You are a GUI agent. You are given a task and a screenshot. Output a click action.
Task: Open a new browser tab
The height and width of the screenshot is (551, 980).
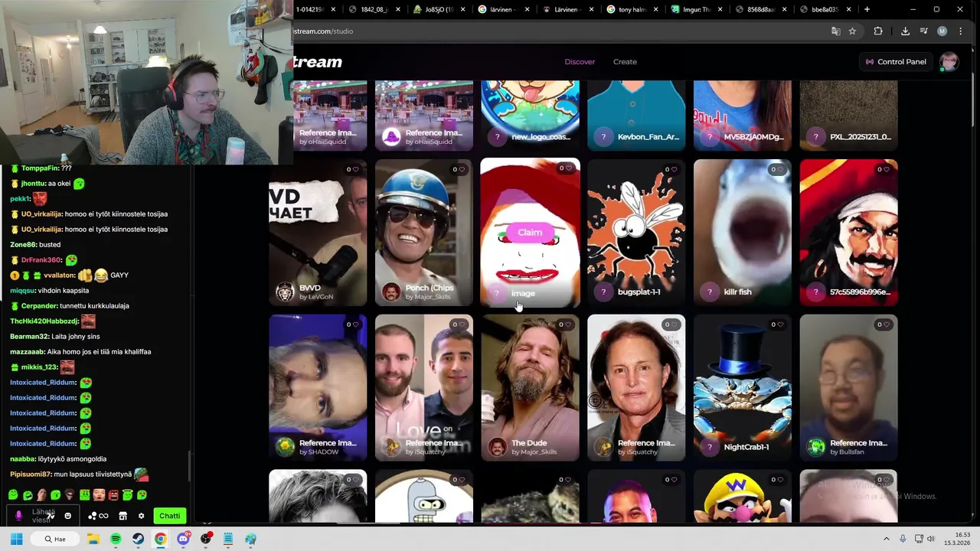(867, 9)
